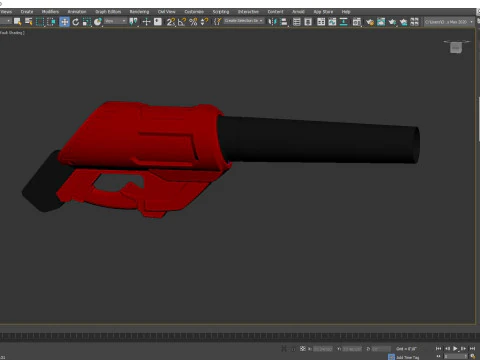Open the Interactive menu
The width and height of the screenshot is (480, 360).
click(x=248, y=12)
